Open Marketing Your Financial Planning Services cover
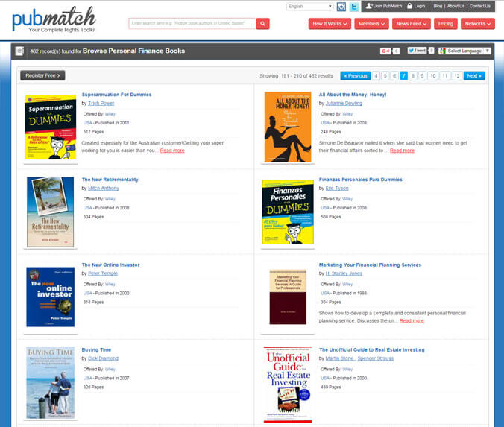Viewport: 504px width, 427px height. (x=288, y=297)
